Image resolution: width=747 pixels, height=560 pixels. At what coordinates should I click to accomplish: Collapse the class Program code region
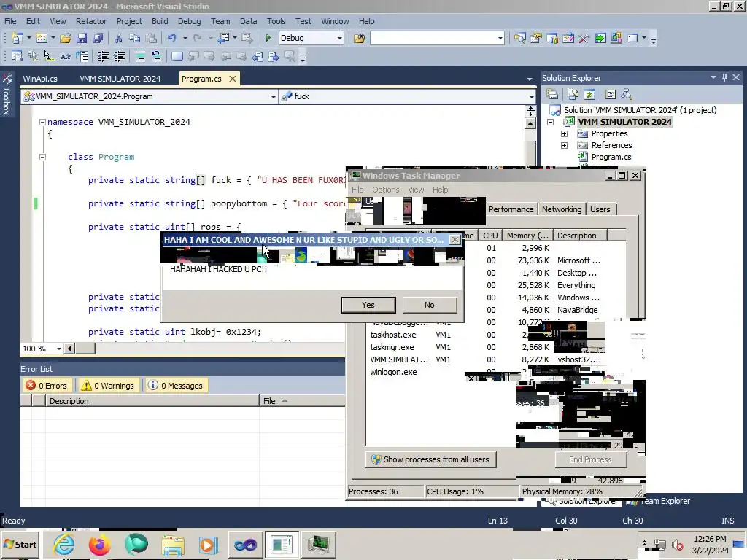(x=42, y=157)
